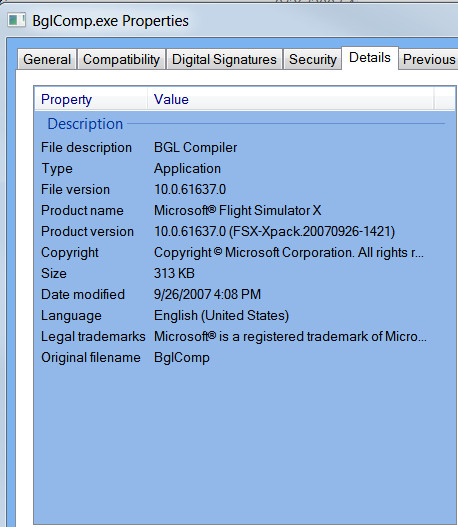Image resolution: width=458 pixels, height=527 pixels.
Task: Open the Digital Signatures tab
Action: (x=224, y=59)
